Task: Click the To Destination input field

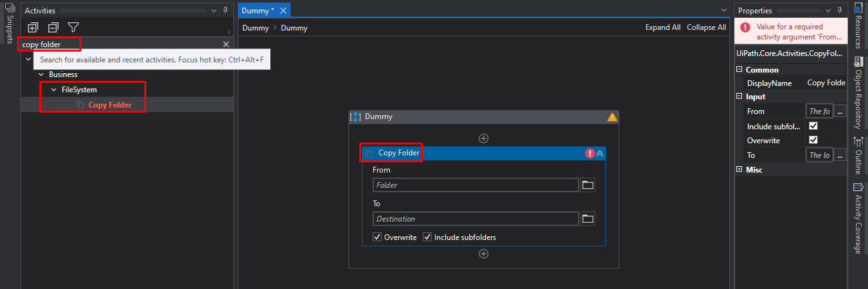Action: tap(476, 219)
